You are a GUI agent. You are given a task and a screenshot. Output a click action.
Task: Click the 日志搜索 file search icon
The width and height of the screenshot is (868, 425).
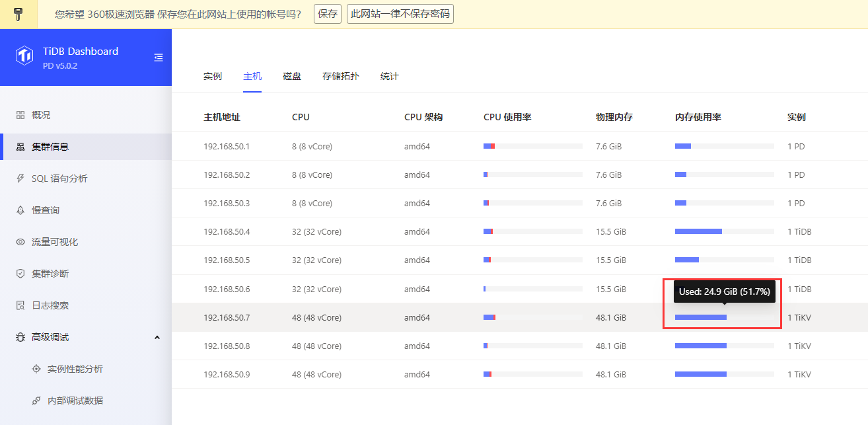pyautogui.click(x=20, y=305)
